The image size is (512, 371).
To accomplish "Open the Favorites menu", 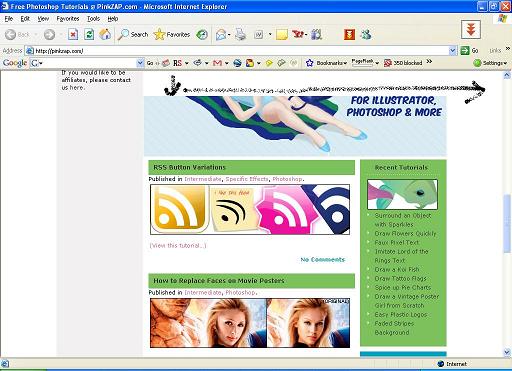I will 68,19.
